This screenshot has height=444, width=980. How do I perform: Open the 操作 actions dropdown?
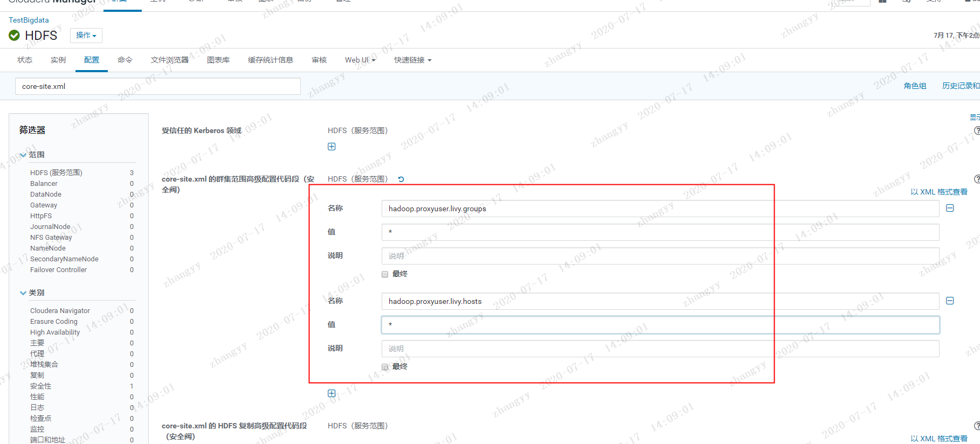tap(86, 36)
